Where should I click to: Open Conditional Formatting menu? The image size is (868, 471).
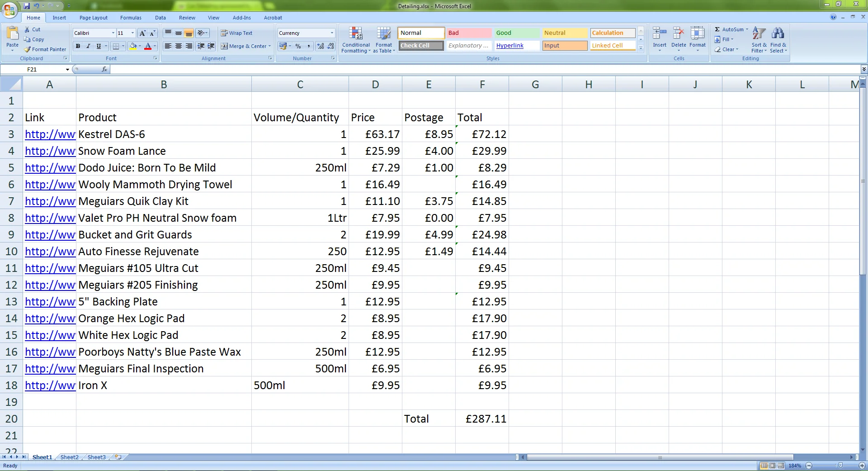tap(356, 40)
